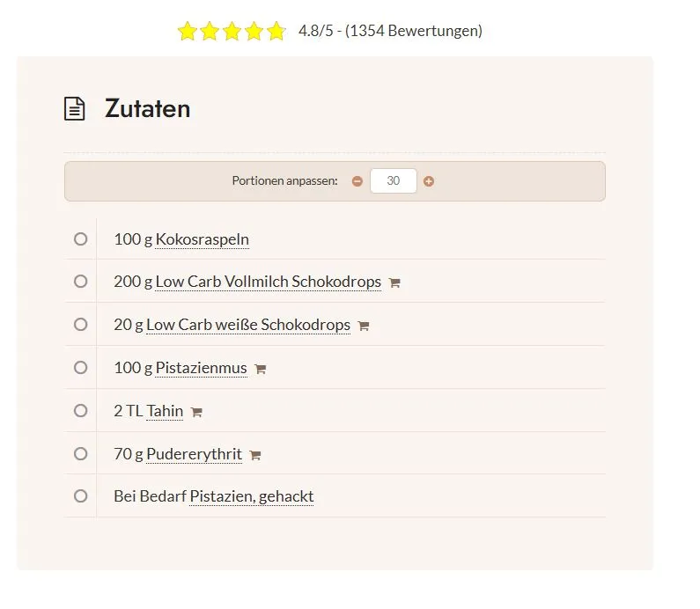The height and width of the screenshot is (609, 700).
Task: Click the shopping cart icon next to Pistazienmus
Action: coord(261,369)
